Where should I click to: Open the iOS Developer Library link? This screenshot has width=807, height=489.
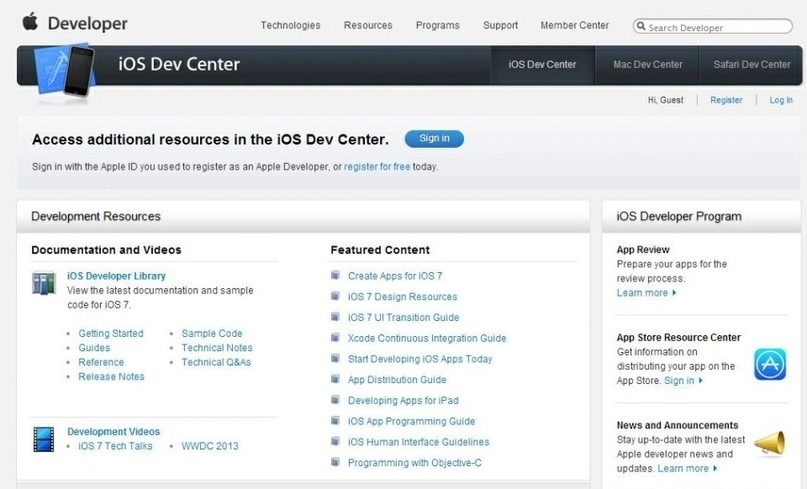[x=116, y=276]
